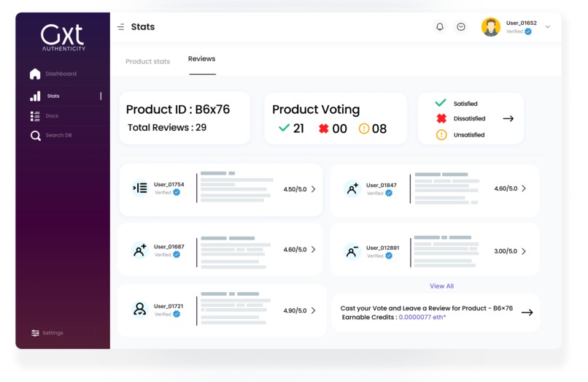
Task: Click the green checkmark beside 21 votes
Action: 284,128
